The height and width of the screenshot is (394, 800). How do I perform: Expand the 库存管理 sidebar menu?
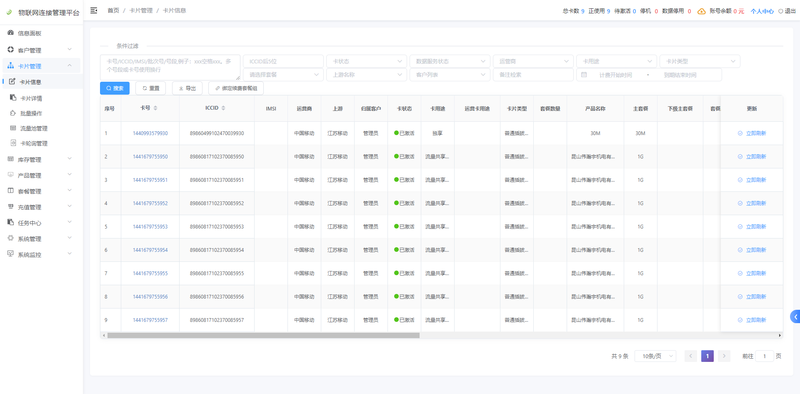tap(41, 159)
